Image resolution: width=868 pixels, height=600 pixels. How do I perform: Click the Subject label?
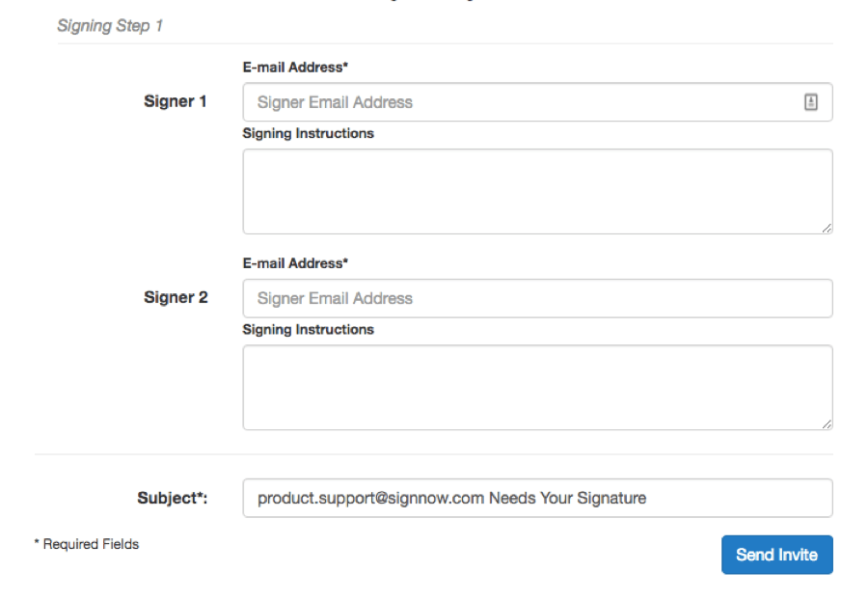click(173, 498)
